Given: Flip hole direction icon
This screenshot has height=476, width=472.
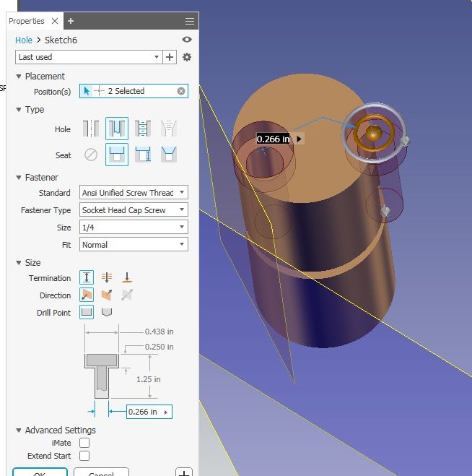Looking at the screenshot, I should click(x=107, y=295).
